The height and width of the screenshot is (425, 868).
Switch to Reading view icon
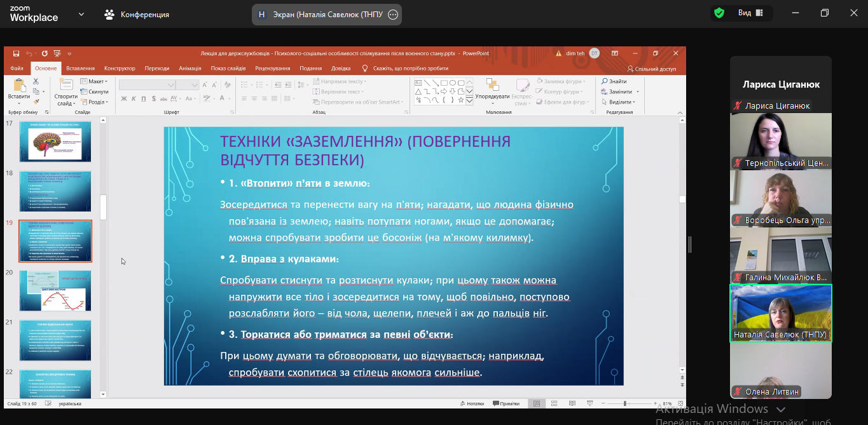pos(572,403)
